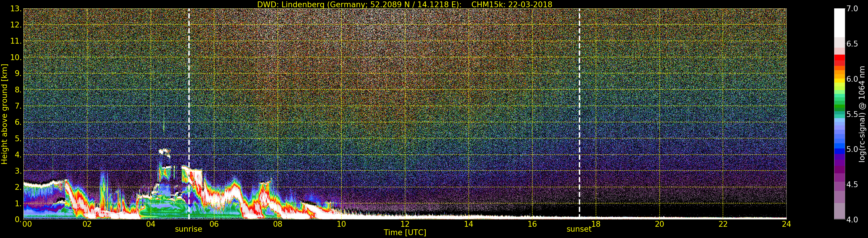Click the x-axis tick label '06'
Image resolution: width=868 pixels, height=238 pixels.
pos(214,224)
